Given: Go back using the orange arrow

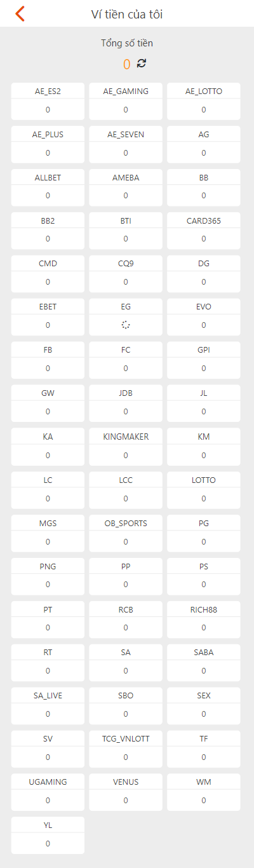Looking at the screenshot, I should (x=20, y=13).
